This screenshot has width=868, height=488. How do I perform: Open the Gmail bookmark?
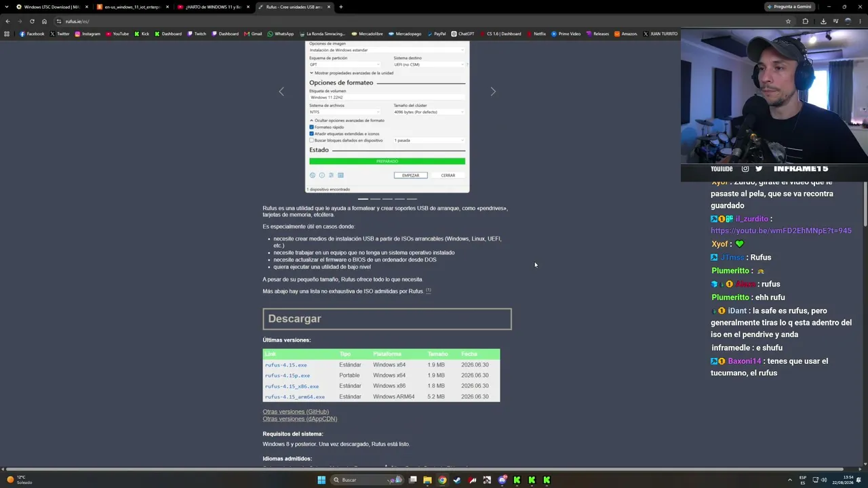click(253, 34)
